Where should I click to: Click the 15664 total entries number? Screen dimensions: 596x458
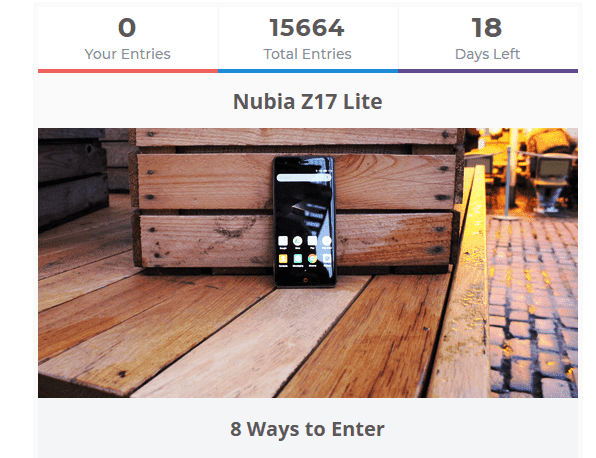[x=307, y=28]
